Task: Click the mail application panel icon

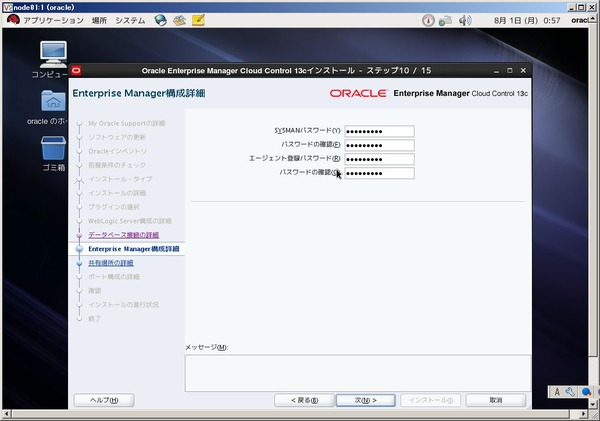Action: pyautogui.click(x=179, y=20)
